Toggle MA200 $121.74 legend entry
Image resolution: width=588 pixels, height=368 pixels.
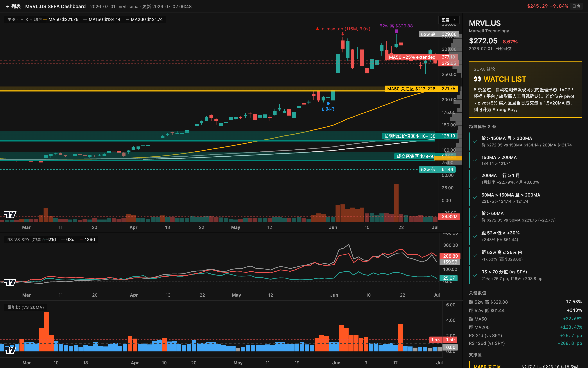pyautogui.click(x=144, y=20)
